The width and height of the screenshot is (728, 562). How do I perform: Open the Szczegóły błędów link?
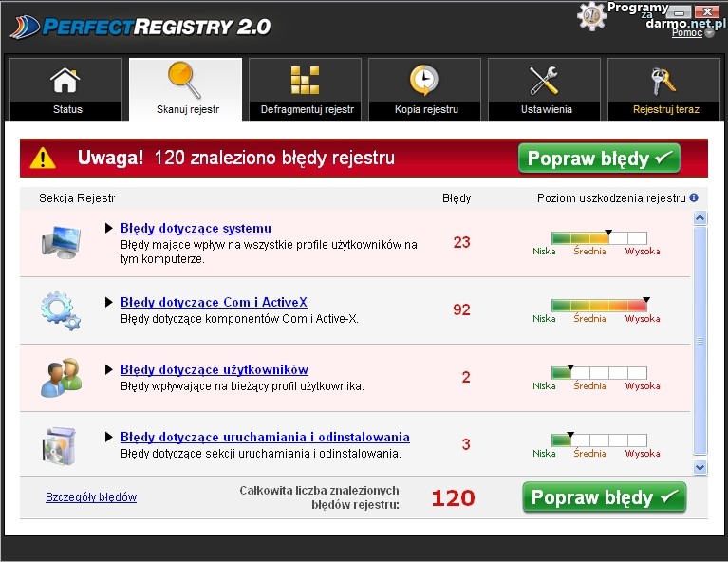(91, 497)
